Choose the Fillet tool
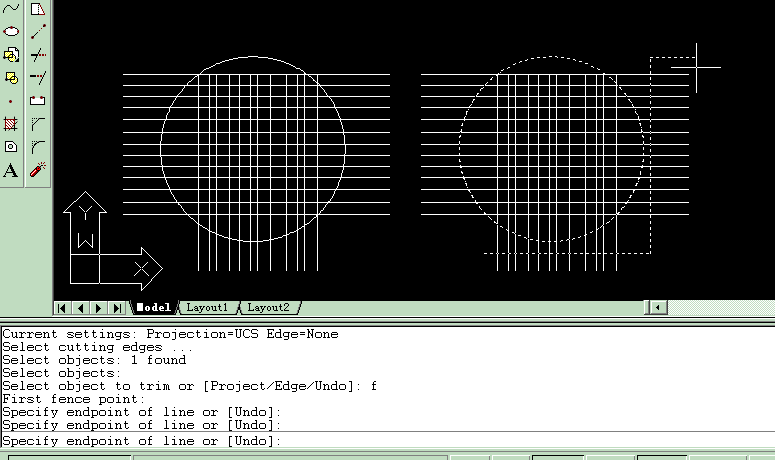Screen dimensions: 775x460 coord(38,147)
